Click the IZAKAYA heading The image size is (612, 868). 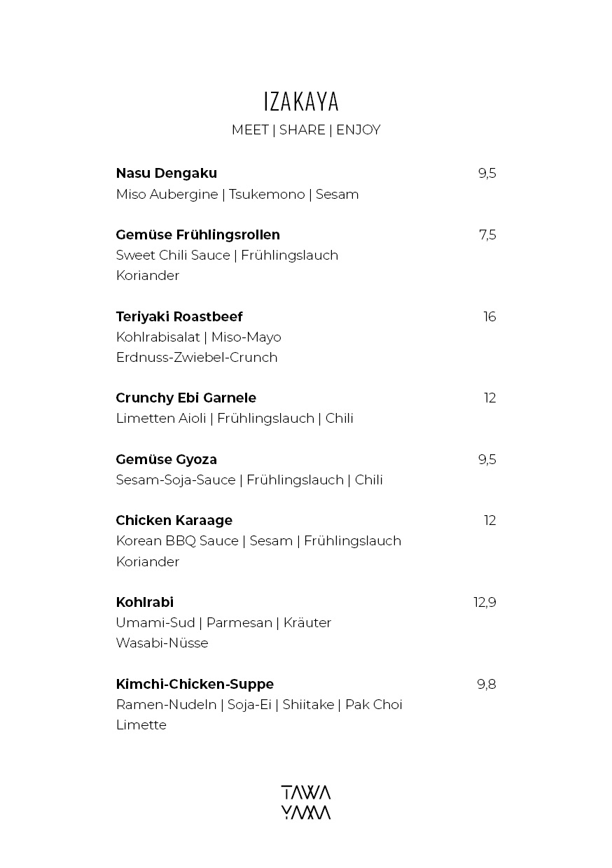coord(301,101)
